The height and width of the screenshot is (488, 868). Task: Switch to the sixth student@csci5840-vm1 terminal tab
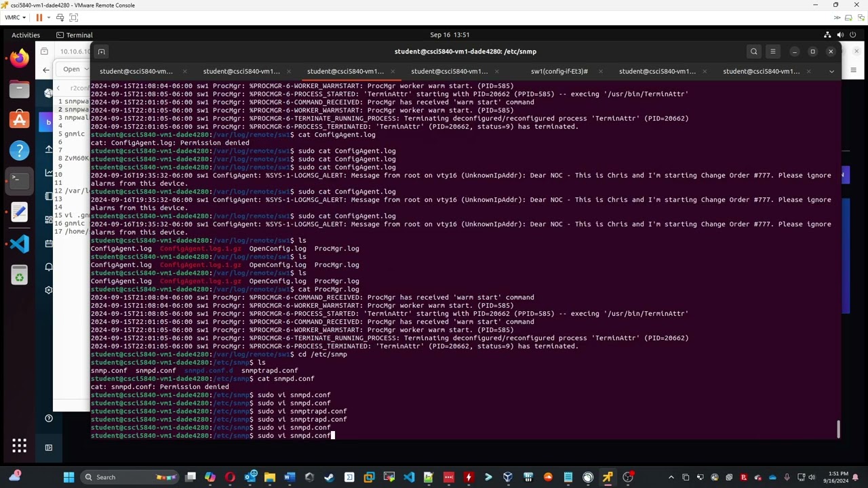pos(657,71)
